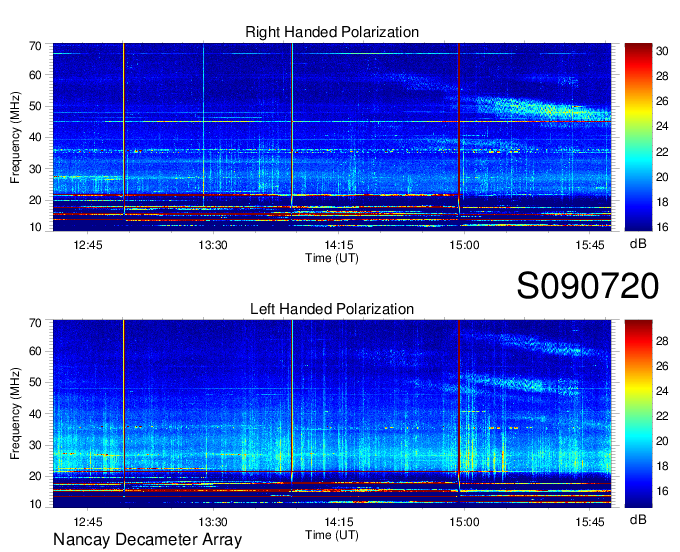
Task: Click the 30 MHz tick in top plot
Action: pos(36,169)
